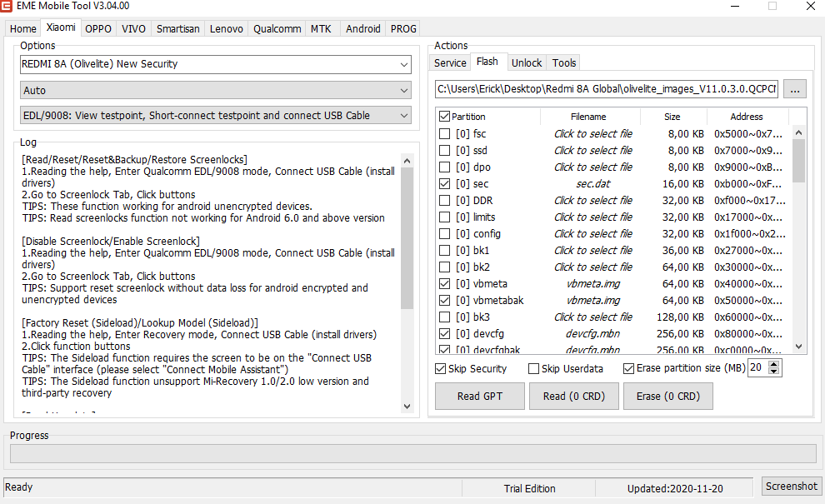Viewport: 825px width, 504px height.
Task: Open the Unlock tab in Actions
Action: (526, 62)
